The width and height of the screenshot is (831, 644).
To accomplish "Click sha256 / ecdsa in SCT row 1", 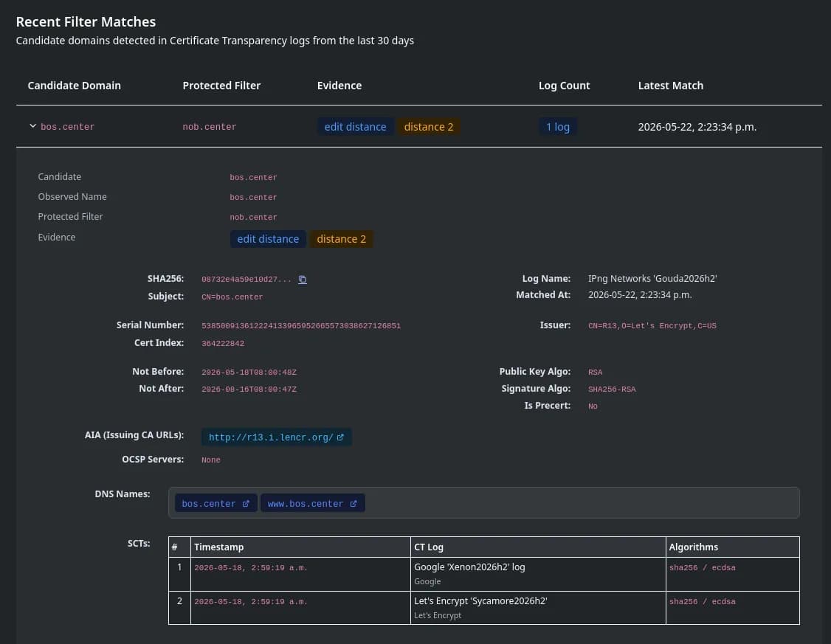I will (702, 568).
